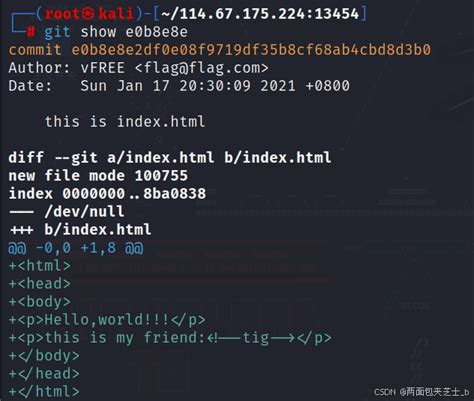This screenshot has width=474, height=401.
Task: Click the full commit hash e0b8e8e2df0e...
Action: point(251,50)
